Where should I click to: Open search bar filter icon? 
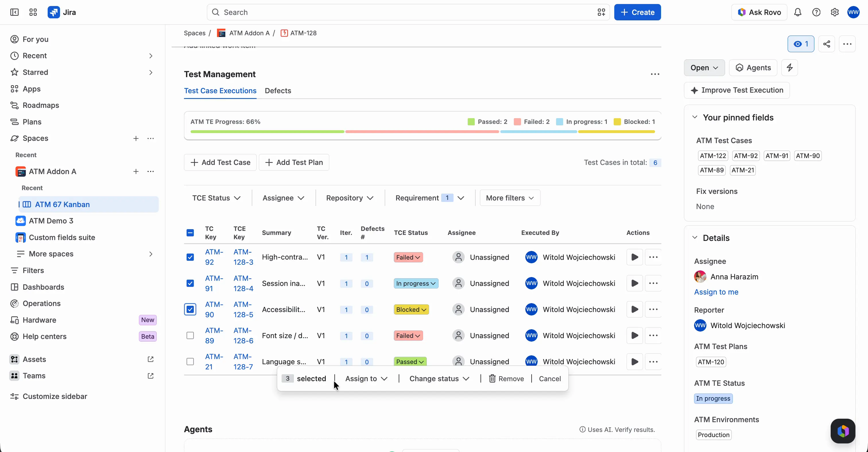point(601,12)
